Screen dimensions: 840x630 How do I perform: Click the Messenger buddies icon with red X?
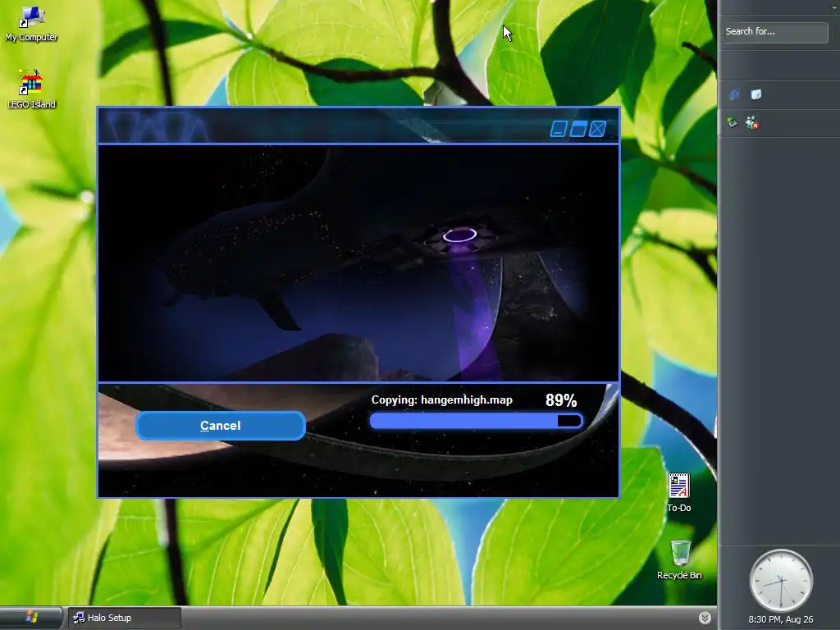point(752,123)
